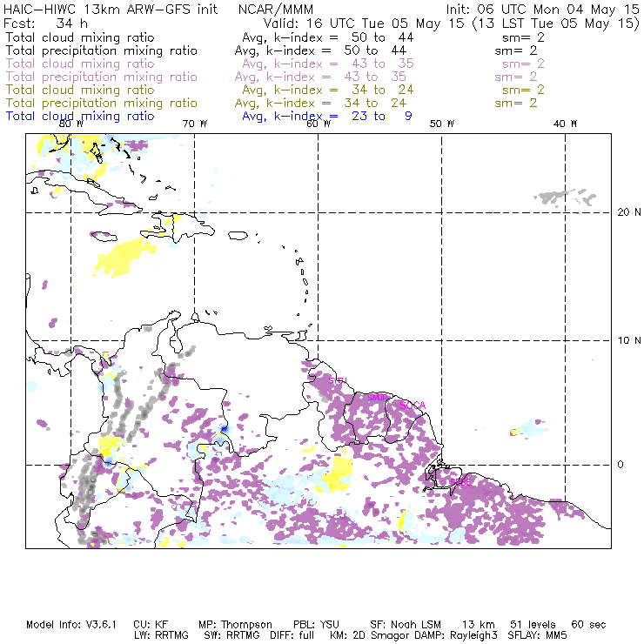Click the 'Init: 06 UTC Mon 04 May 15' timestamp
644x644 pixels.
tap(542, 9)
